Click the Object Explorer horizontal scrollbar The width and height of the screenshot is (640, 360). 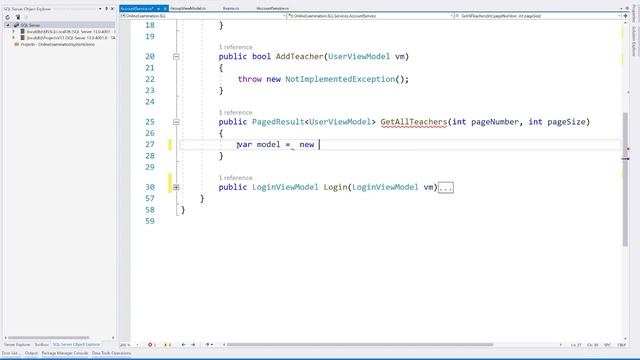click(49, 338)
